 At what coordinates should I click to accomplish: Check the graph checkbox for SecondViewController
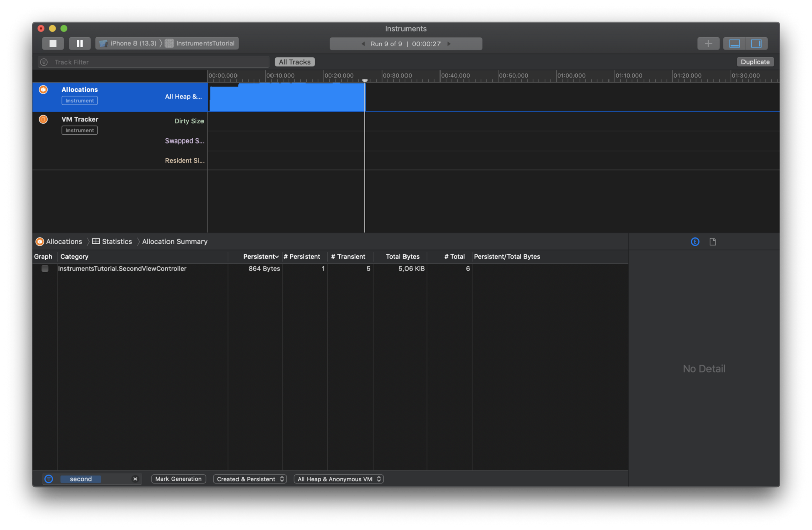pos(45,269)
